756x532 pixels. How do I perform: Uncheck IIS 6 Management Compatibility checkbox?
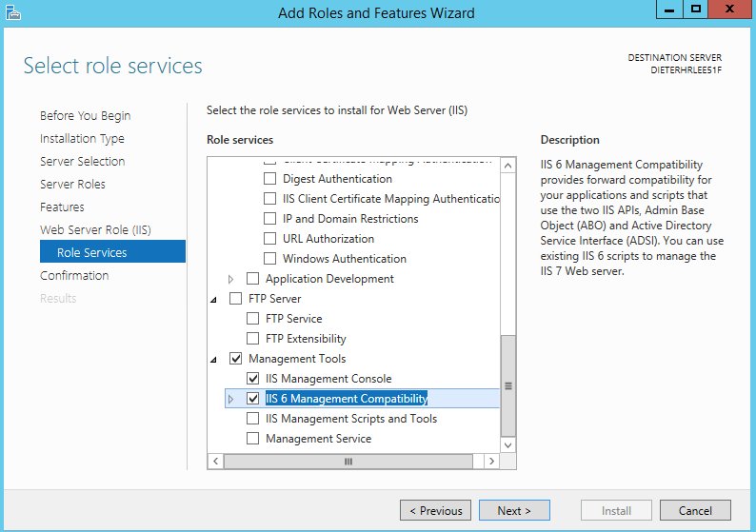pos(252,399)
